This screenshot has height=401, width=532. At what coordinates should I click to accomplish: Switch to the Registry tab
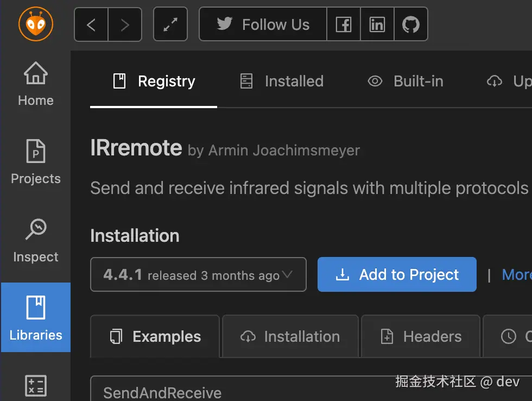pos(154,82)
